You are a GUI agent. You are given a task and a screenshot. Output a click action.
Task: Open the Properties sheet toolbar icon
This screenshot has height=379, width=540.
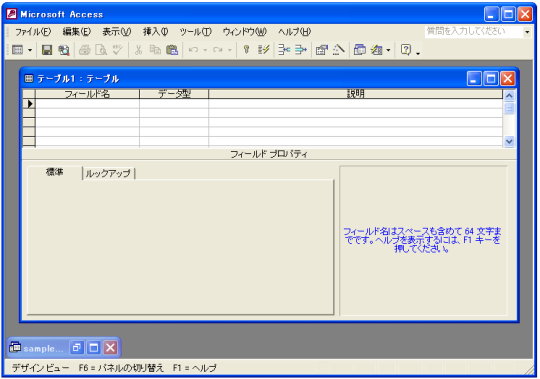322,50
